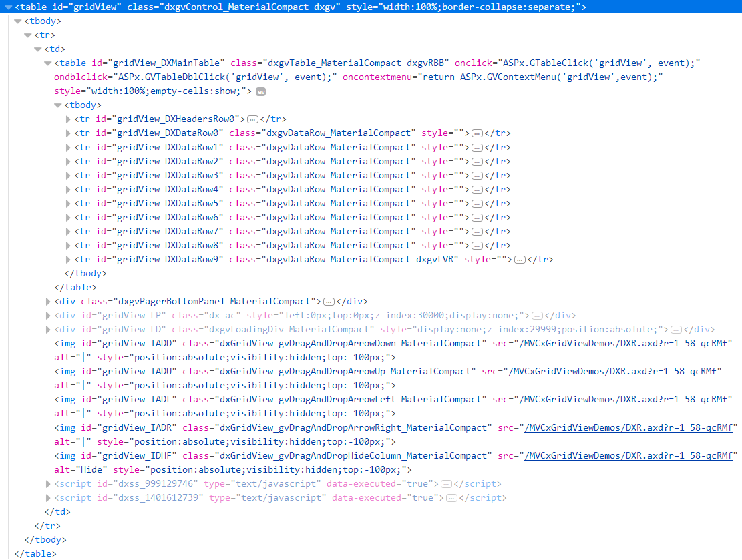Click the ellipsis badge in gridView_LD div
This screenshot has height=560, width=742.
point(676,330)
